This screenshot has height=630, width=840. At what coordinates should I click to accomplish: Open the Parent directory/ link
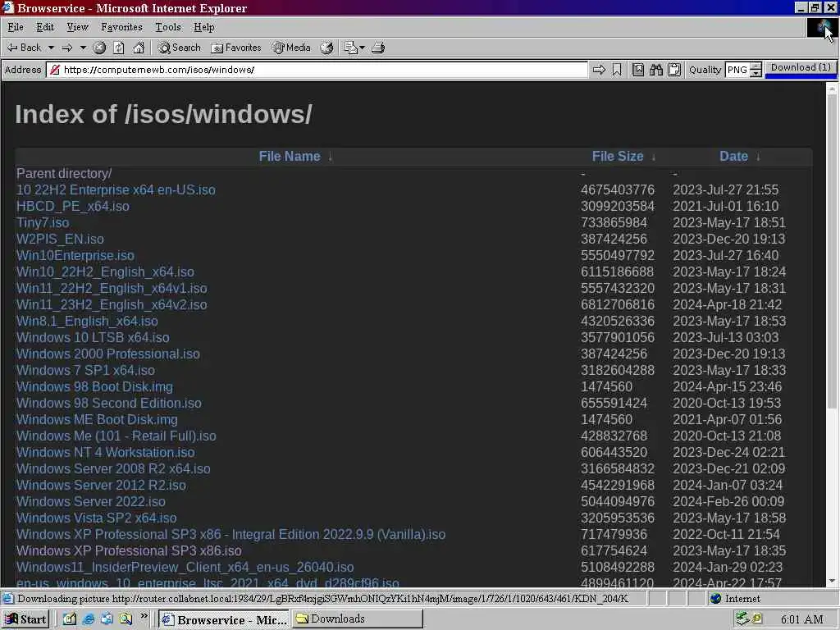[64, 174]
